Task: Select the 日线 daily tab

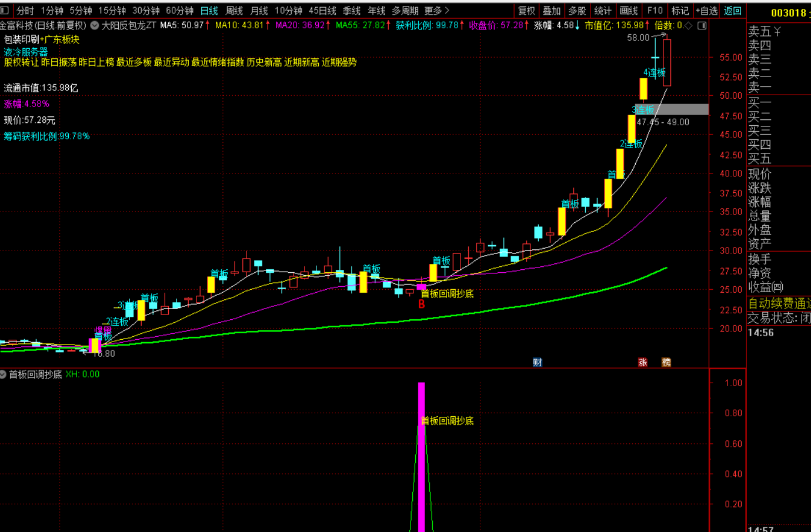Action: (209, 11)
